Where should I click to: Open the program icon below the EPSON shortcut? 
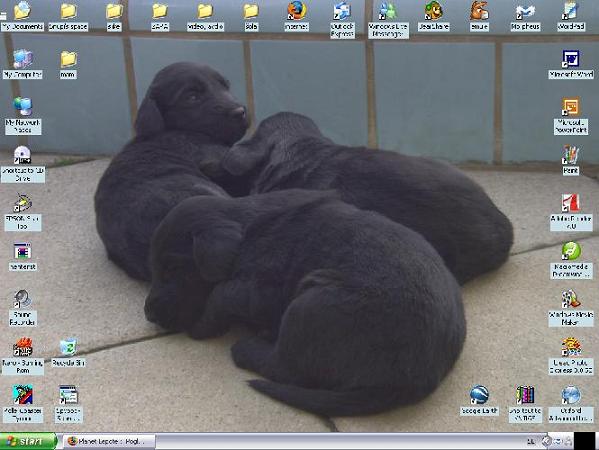click(23, 256)
